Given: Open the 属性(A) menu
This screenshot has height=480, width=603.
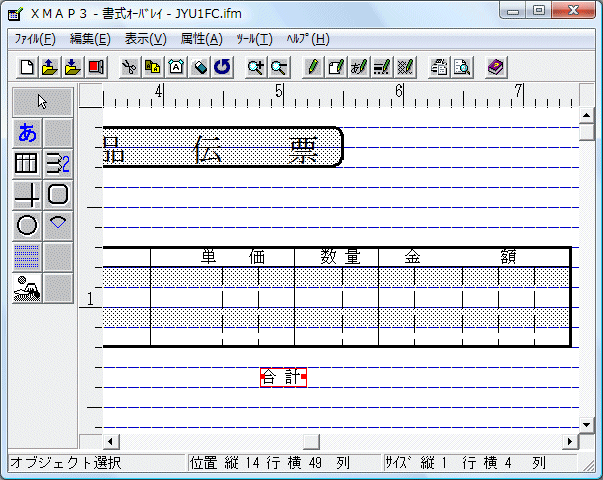Looking at the screenshot, I should [x=202, y=39].
